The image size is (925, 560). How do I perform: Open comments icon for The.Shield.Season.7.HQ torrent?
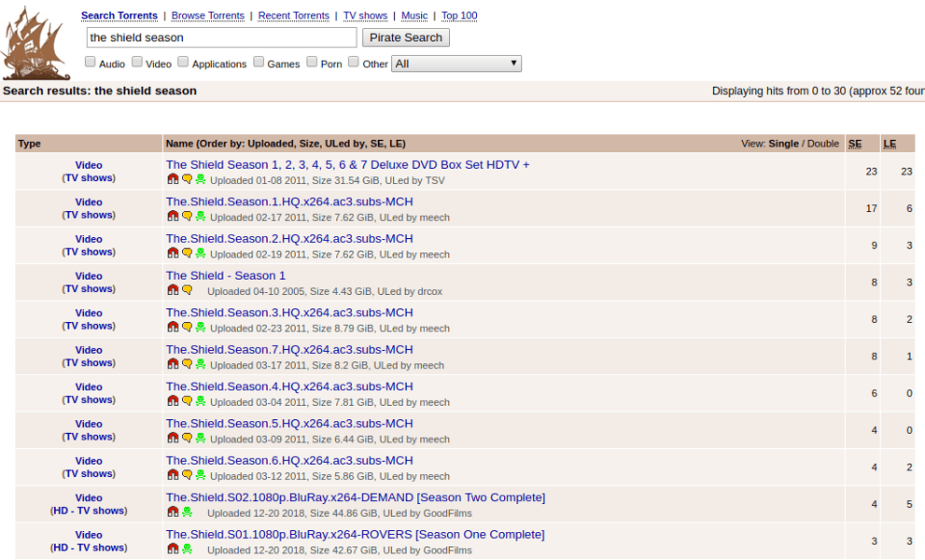click(187, 364)
